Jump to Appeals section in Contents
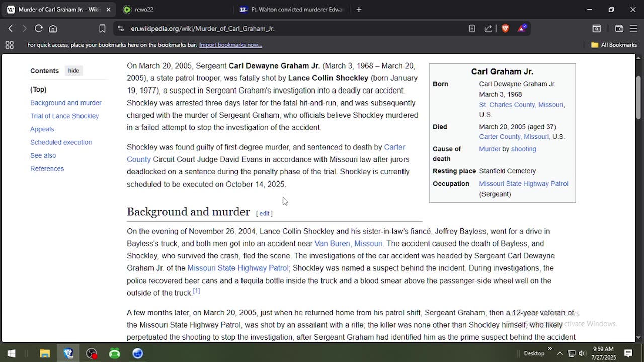The image size is (644, 362). click(42, 129)
